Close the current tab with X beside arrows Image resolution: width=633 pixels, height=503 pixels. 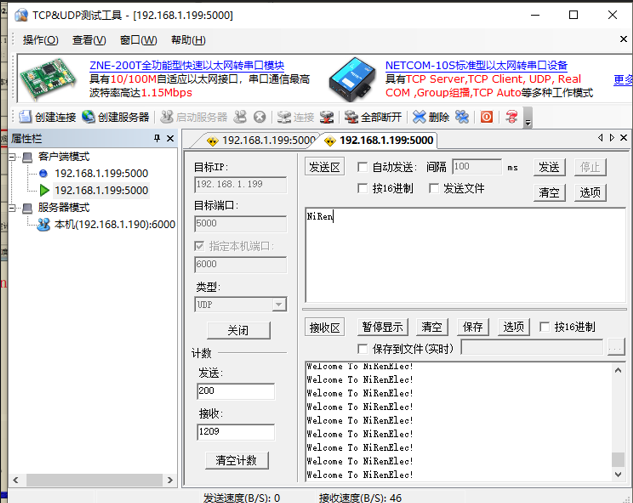coord(623,138)
